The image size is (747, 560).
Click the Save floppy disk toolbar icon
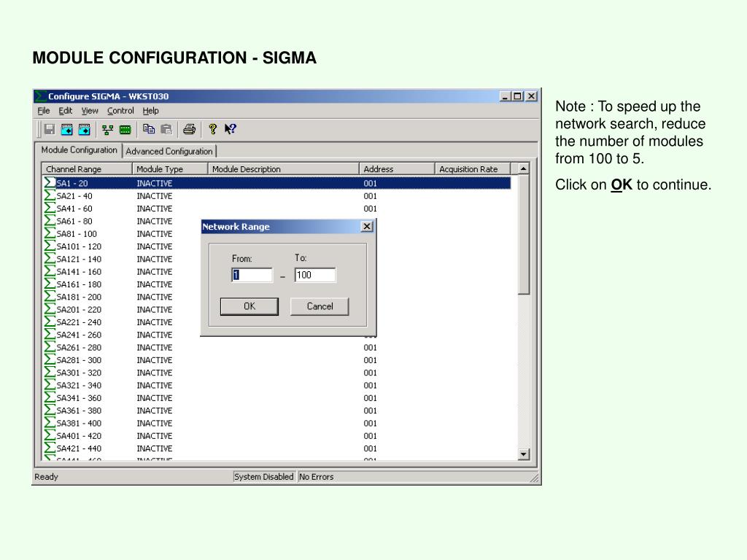click(x=49, y=129)
